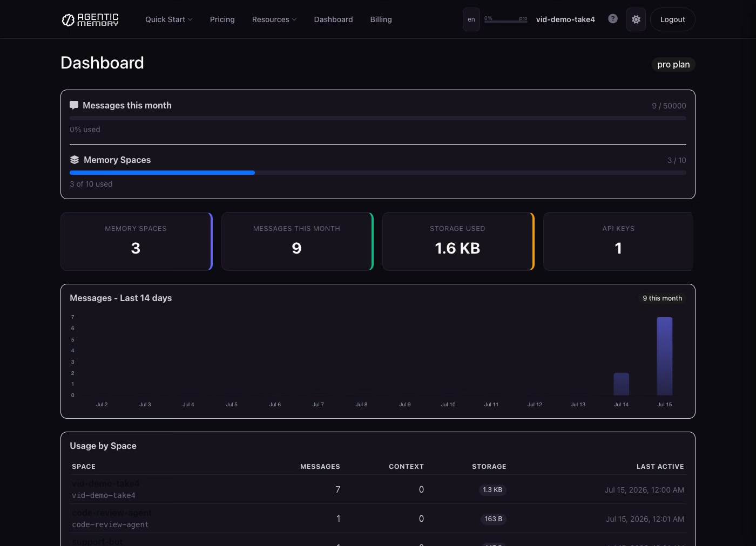756x546 pixels.
Task: Click the header usage progress bar
Action: 506,22
